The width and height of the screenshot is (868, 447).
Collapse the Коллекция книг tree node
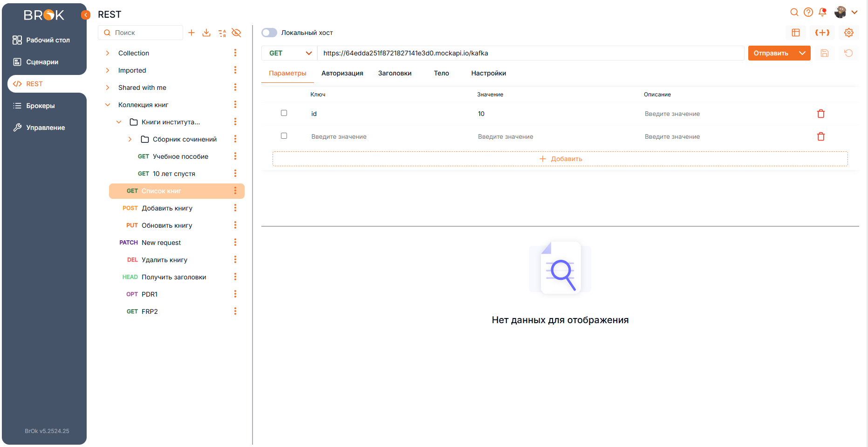point(108,105)
